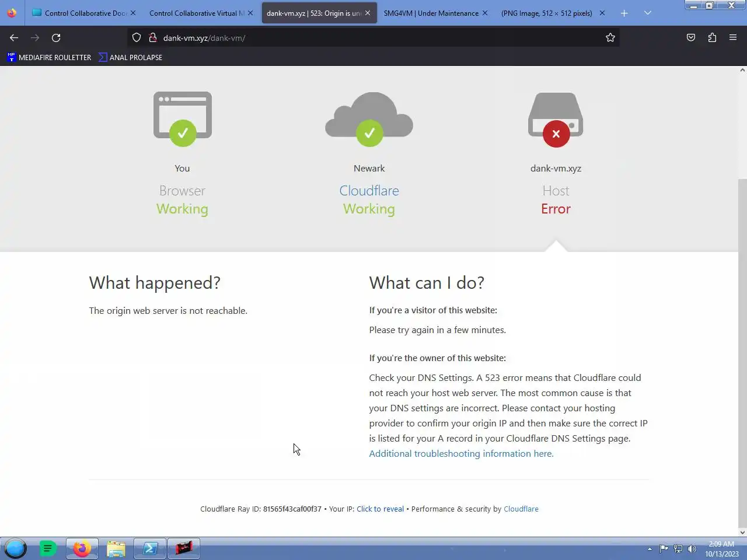Open Save to Pocket

[x=691, y=38]
